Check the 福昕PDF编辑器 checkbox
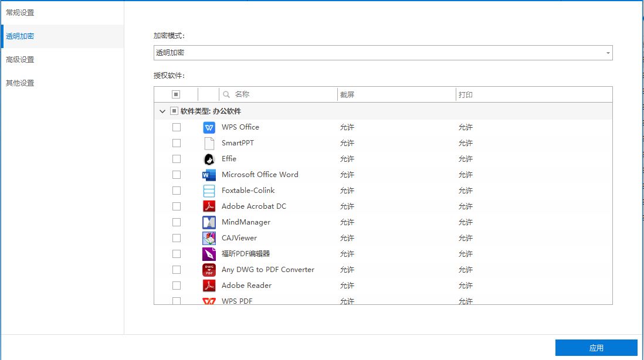The width and height of the screenshot is (644, 360). pyautogui.click(x=177, y=254)
